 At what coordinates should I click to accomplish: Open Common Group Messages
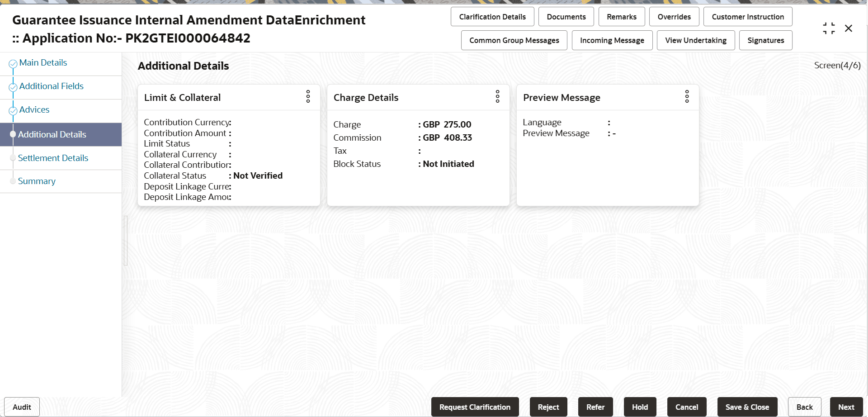click(x=514, y=40)
